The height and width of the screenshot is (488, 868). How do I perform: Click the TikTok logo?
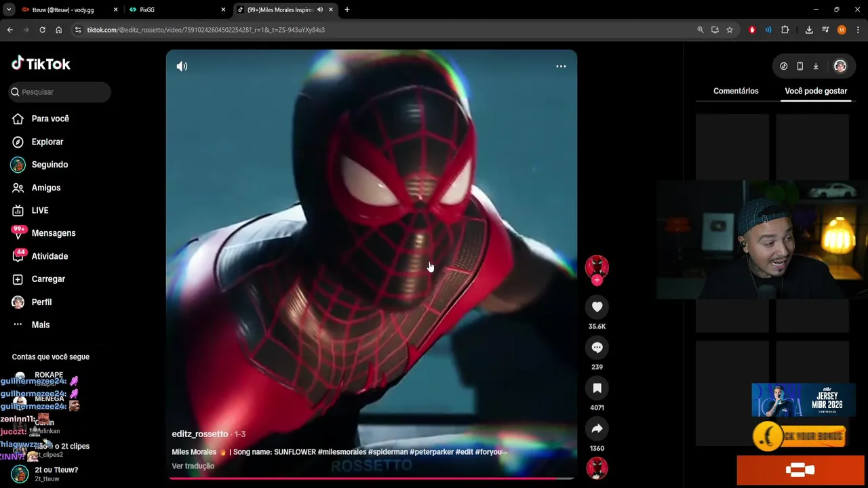click(x=41, y=64)
